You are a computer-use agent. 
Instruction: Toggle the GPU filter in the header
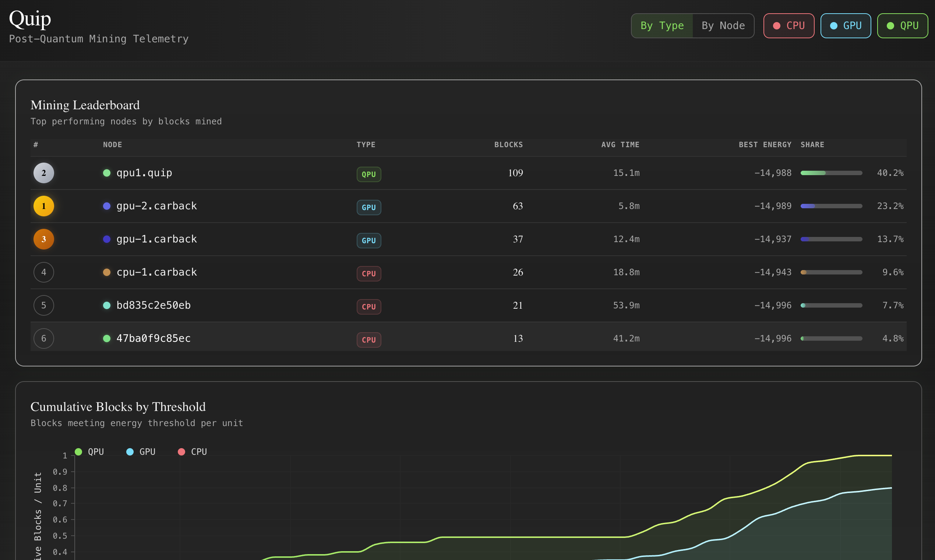click(x=846, y=26)
